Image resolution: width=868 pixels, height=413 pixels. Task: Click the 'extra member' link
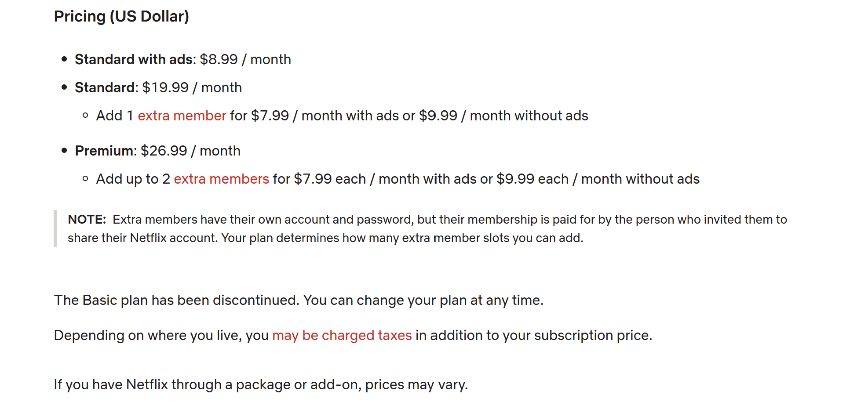coord(182,116)
